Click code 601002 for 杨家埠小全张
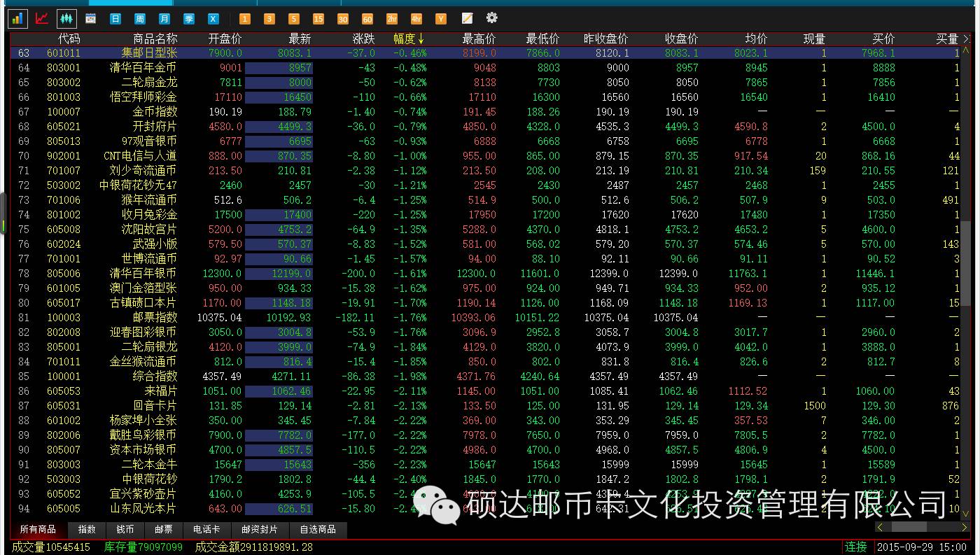Viewport: 980px width, 555px height. [64, 421]
